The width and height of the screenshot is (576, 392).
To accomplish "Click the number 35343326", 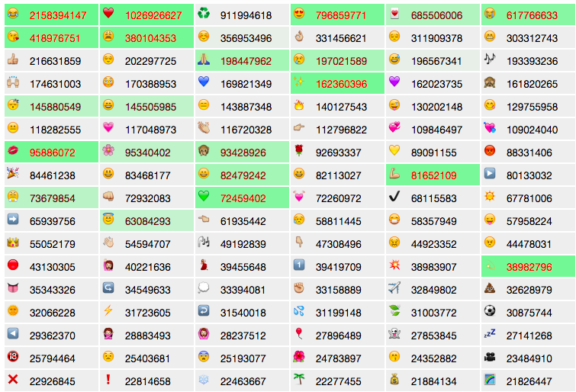I will pos(52,290).
